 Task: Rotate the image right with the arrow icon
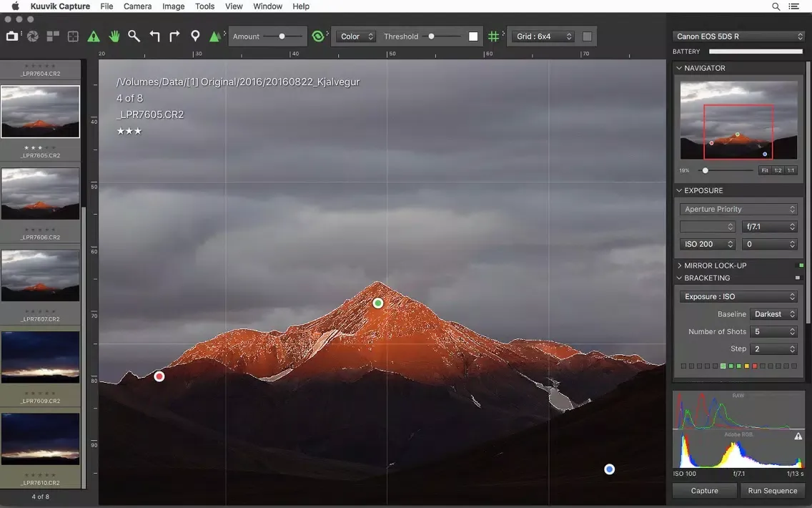(x=174, y=36)
